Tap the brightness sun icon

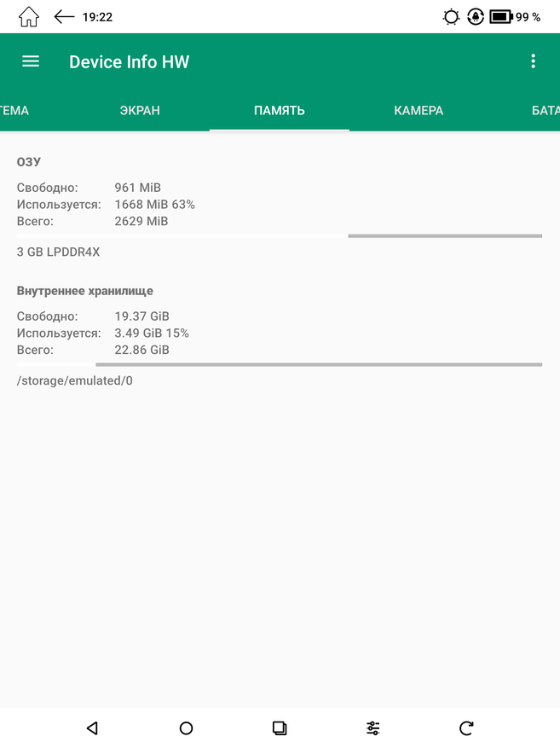click(x=451, y=17)
